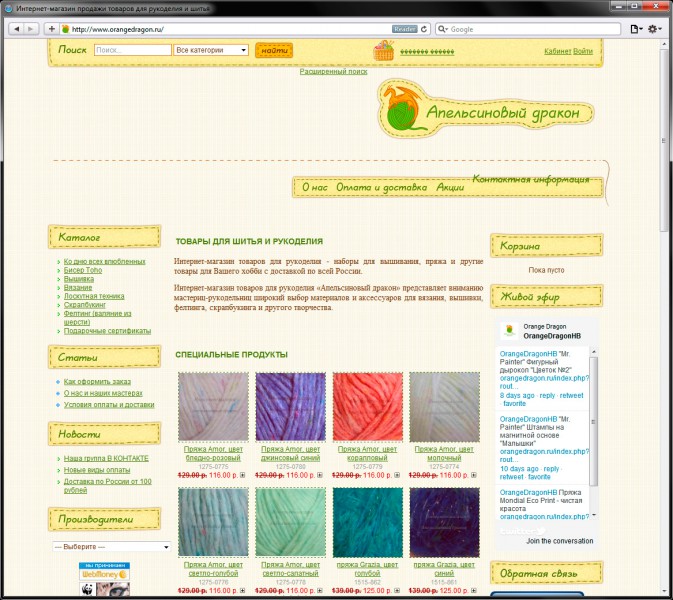
Task: Click the Обратная связь section header
Action: coord(546,573)
